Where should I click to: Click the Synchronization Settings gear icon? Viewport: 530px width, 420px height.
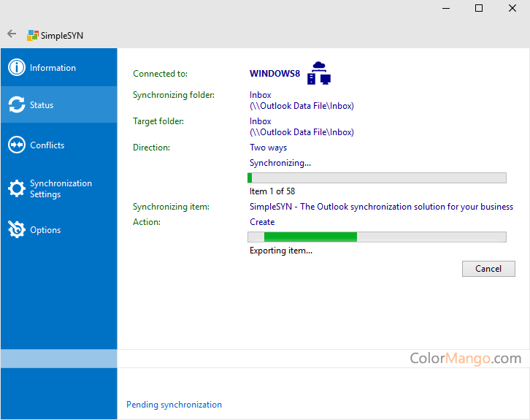[x=17, y=189]
